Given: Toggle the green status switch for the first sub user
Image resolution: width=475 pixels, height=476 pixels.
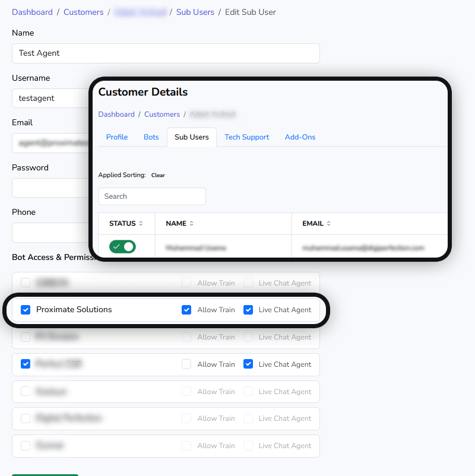Looking at the screenshot, I should tap(122, 246).
